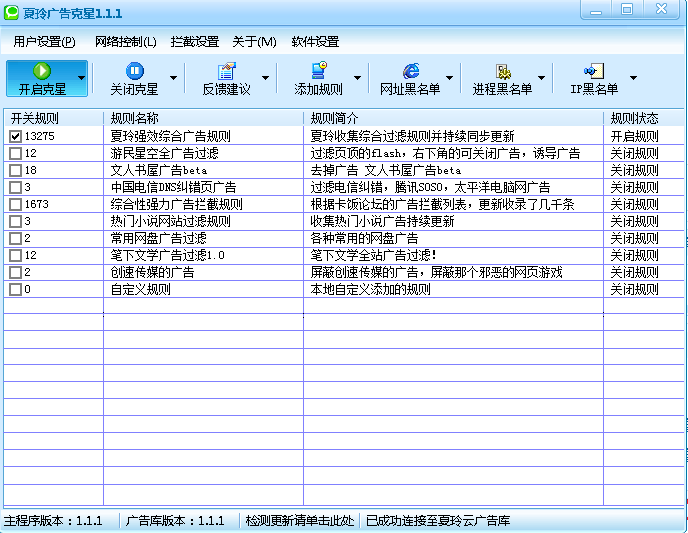
Task: Click the 关闭克星 pause icon
Action: pos(135,71)
